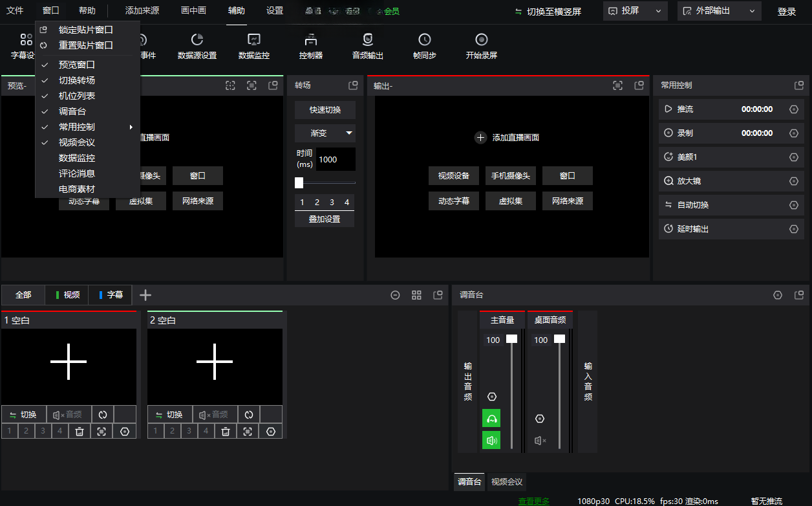
Task: Open the 帧同步 frame sync tool
Action: point(425,45)
